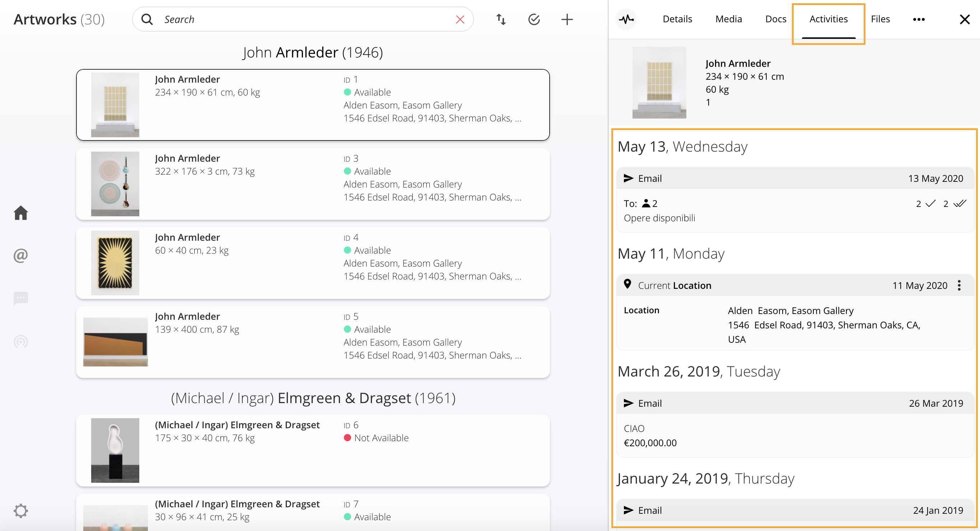Screen dimensions: 980x531
Task: Switch to the Media tab
Action: pyautogui.click(x=728, y=19)
